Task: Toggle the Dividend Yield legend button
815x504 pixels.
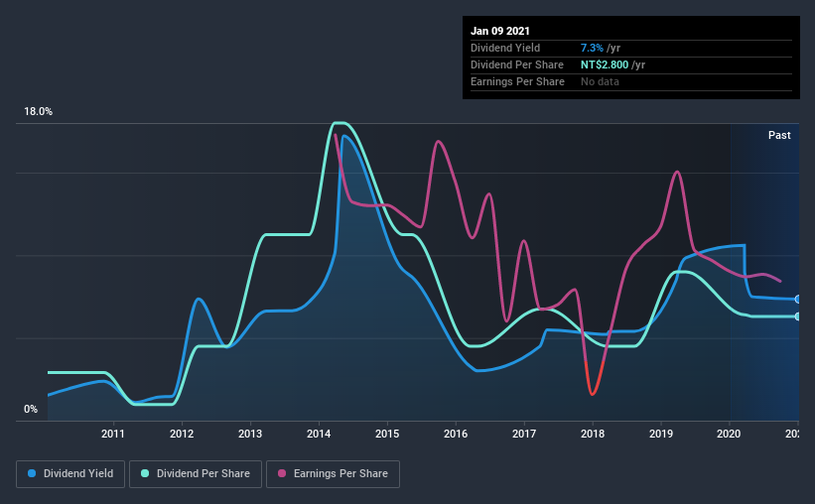Action: [x=70, y=474]
